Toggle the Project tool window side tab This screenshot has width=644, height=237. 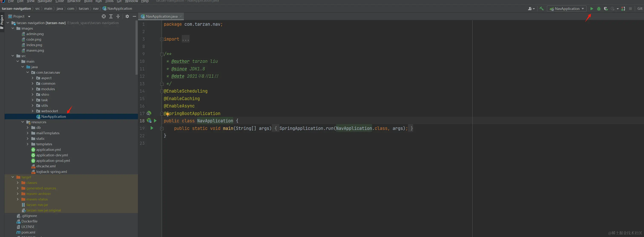click(x=2, y=22)
